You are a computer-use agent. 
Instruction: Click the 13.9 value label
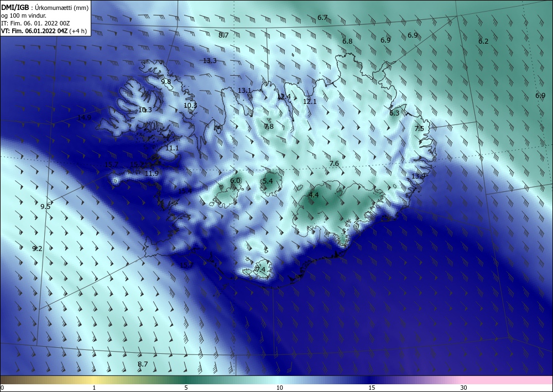[x=418, y=176]
